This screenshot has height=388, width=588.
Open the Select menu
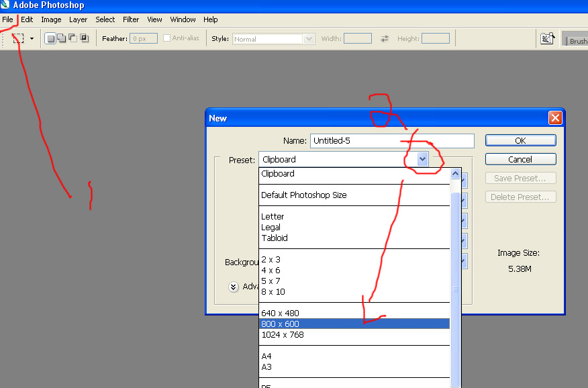click(105, 19)
